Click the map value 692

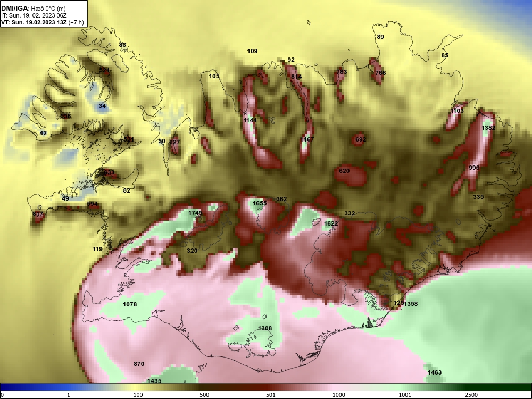(x=361, y=139)
